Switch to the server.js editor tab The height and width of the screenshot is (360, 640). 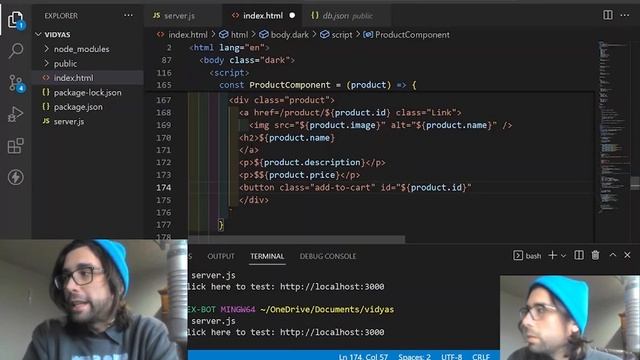point(183,16)
